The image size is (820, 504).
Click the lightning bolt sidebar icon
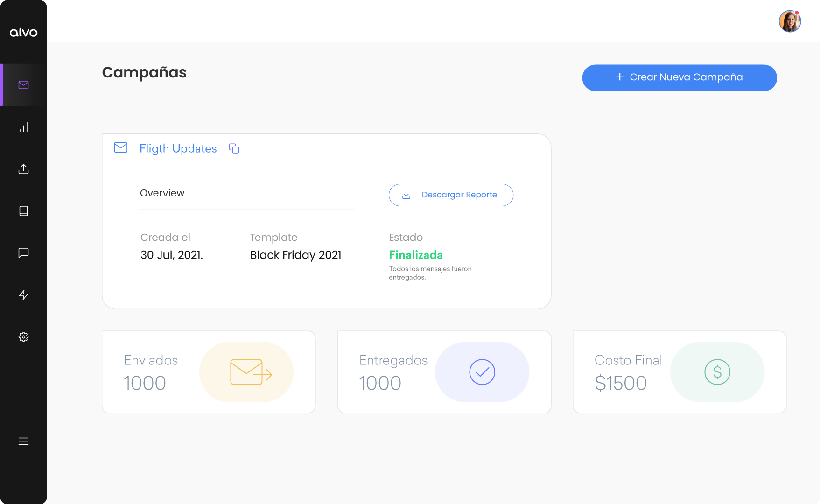(23, 295)
